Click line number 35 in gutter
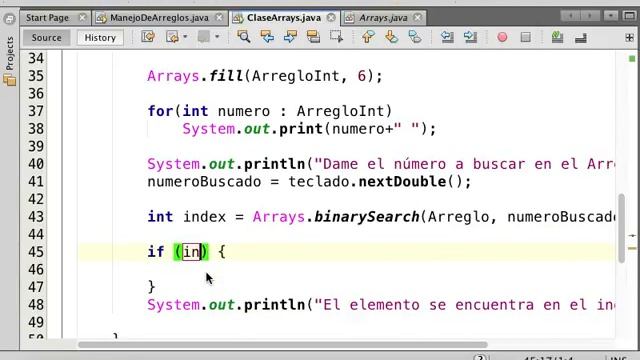 click(x=36, y=76)
